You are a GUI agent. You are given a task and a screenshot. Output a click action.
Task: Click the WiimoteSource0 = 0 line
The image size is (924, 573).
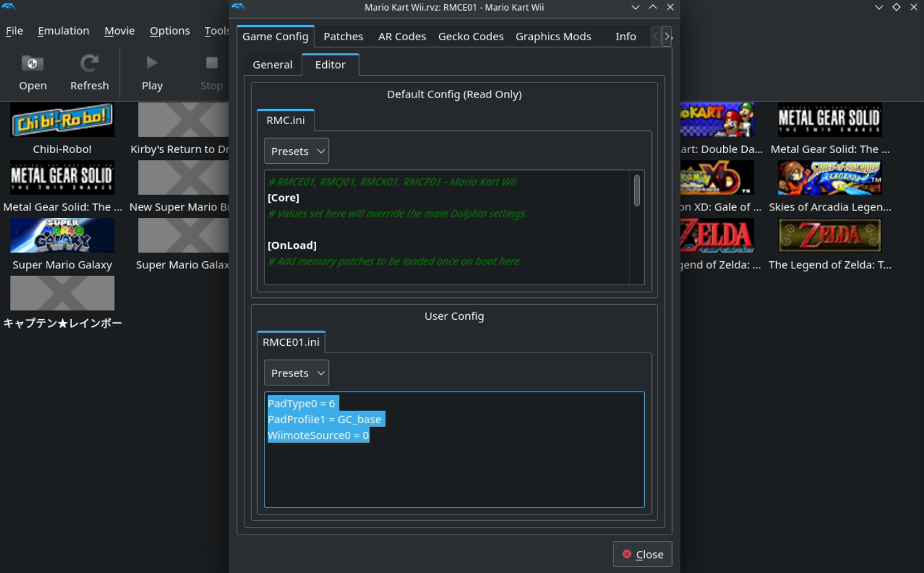coord(318,435)
